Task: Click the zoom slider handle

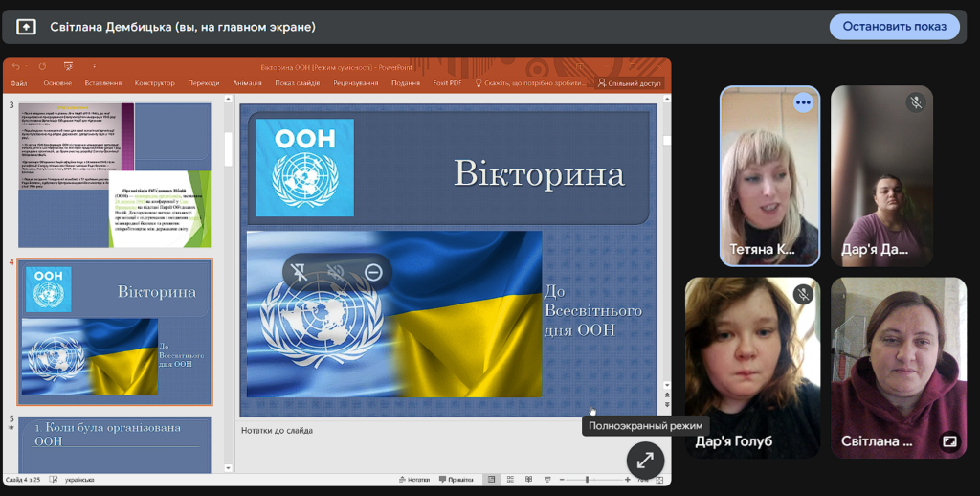Action: [x=587, y=479]
